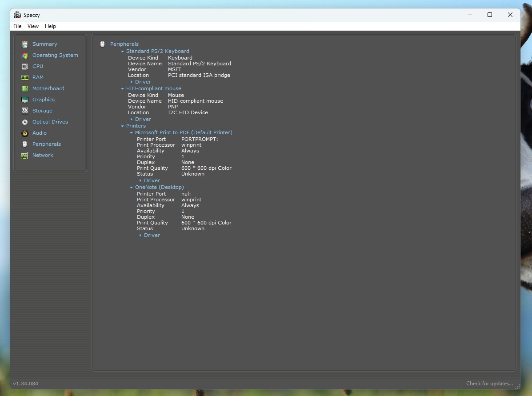The width and height of the screenshot is (532, 396).
Task: Expand Driver under Standard PS/2 Keyboard
Action: [132, 82]
